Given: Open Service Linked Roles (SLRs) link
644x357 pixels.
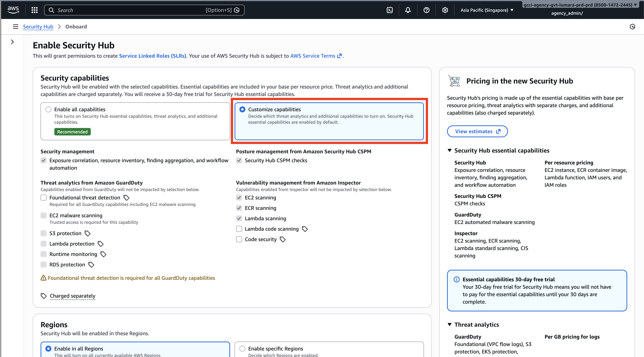Looking at the screenshot, I should tap(153, 56).
